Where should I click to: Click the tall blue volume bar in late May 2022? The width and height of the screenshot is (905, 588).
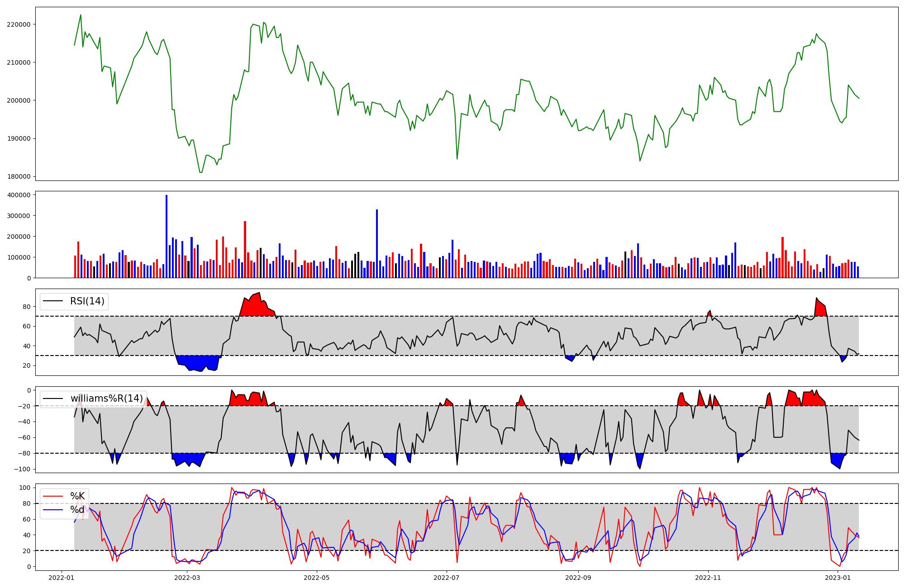pyautogui.click(x=377, y=244)
